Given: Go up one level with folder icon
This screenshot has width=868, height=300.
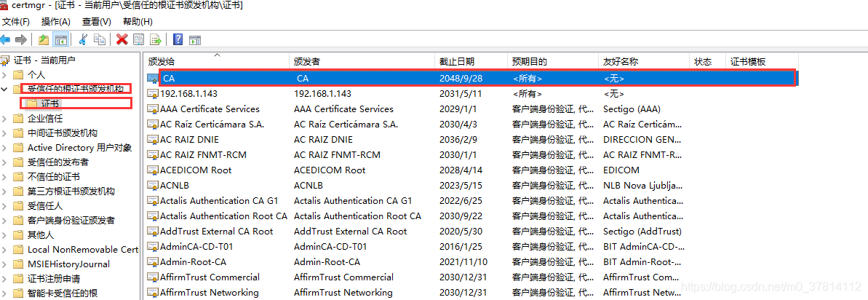Looking at the screenshot, I should [44, 39].
